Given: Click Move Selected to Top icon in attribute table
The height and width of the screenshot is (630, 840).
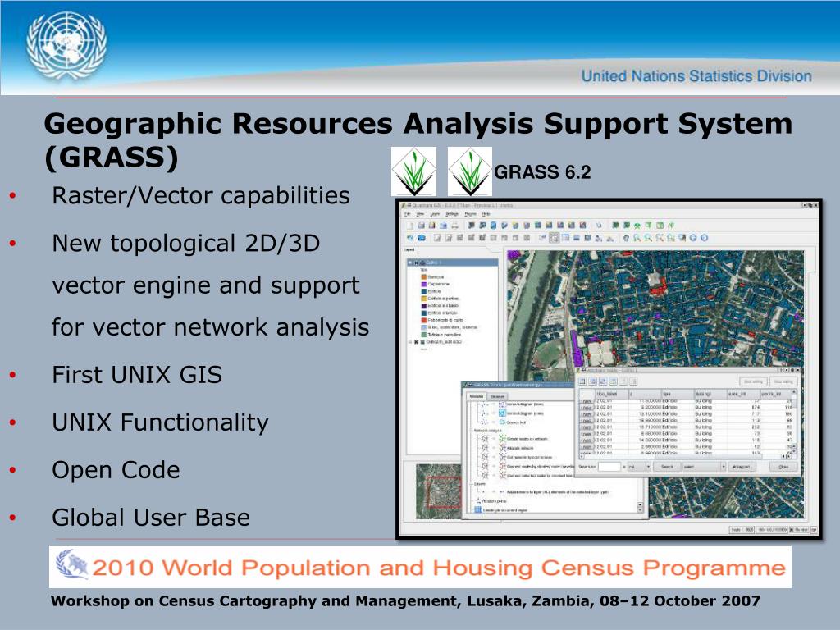Looking at the screenshot, I should click(x=592, y=381).
